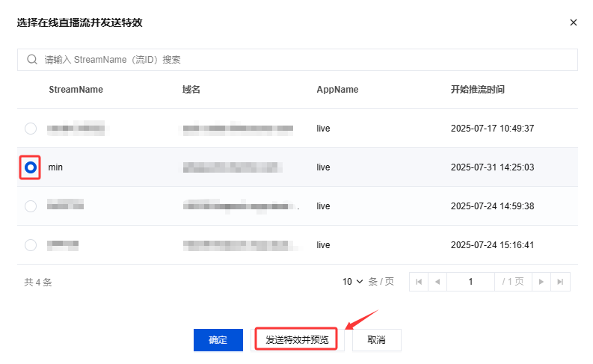Close the stream selection dialog

574,22
